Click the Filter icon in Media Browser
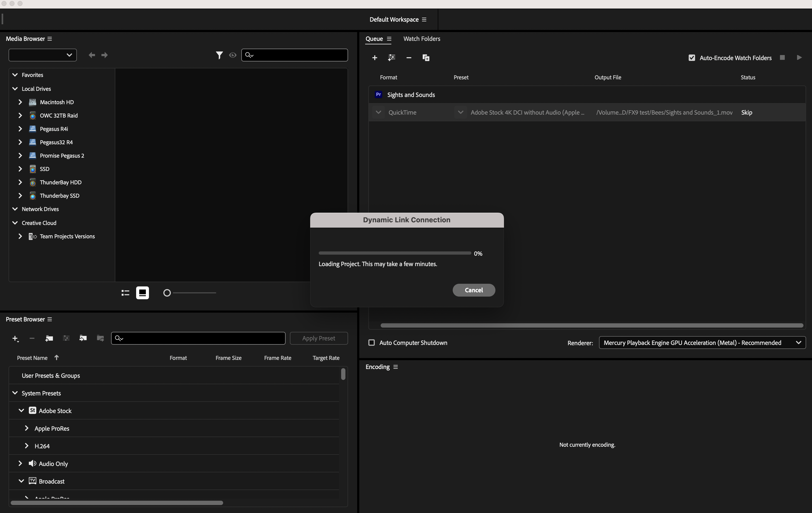 [219, 55]
